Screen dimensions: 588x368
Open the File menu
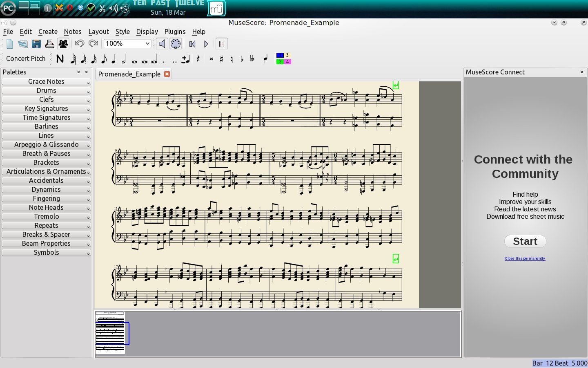pyautogui.click(x=8, y=31)
